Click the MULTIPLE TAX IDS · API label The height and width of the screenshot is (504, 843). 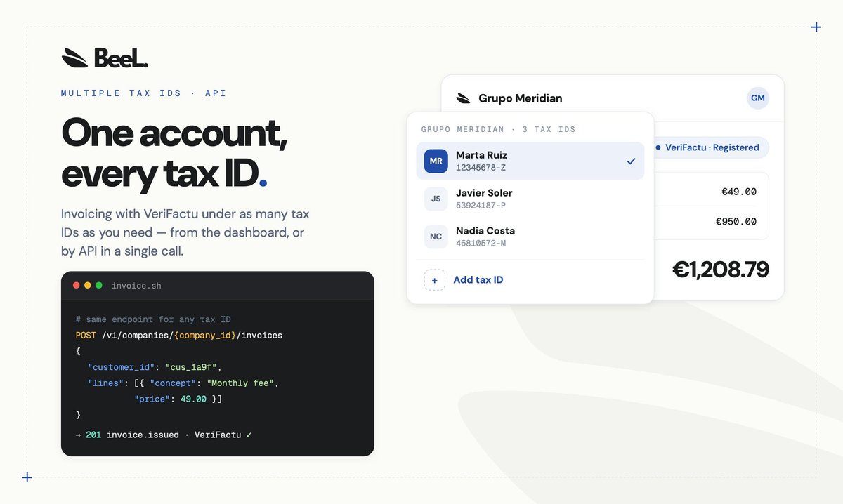click(143, 93)
